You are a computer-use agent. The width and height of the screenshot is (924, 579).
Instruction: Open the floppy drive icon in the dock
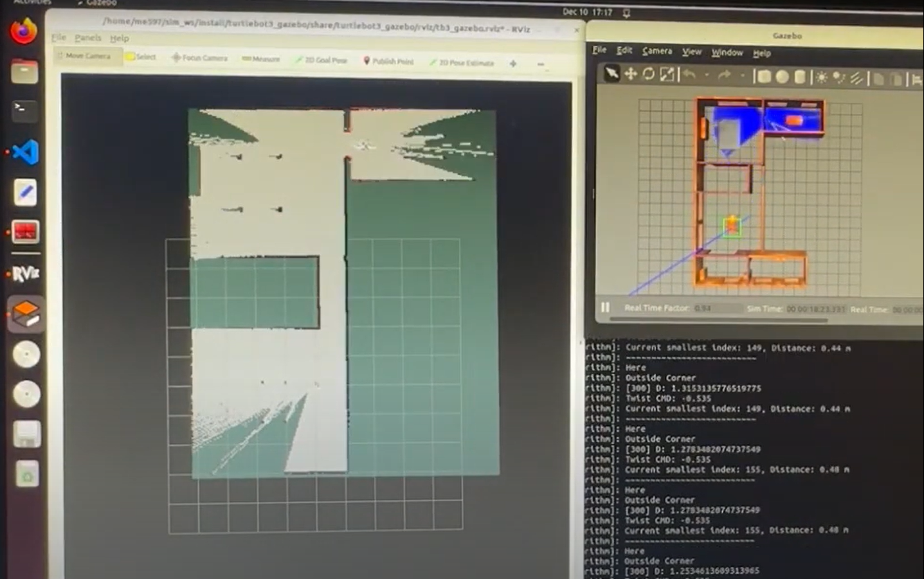26,434
